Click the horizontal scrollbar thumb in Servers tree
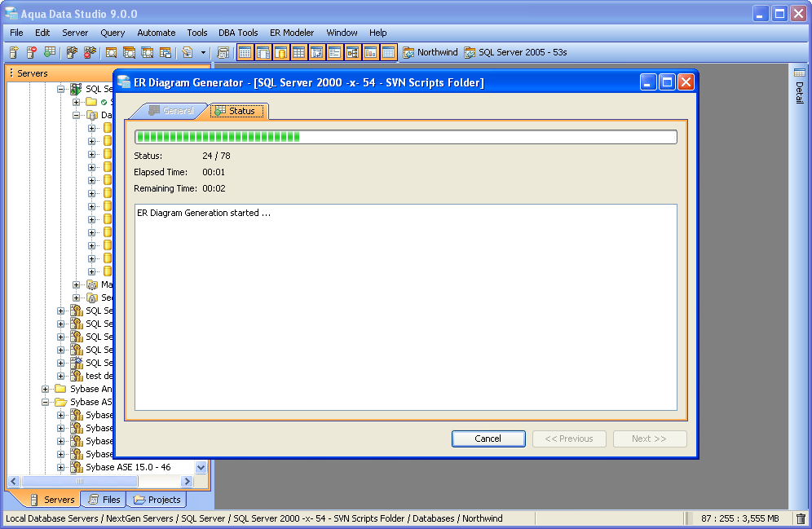 80,482
